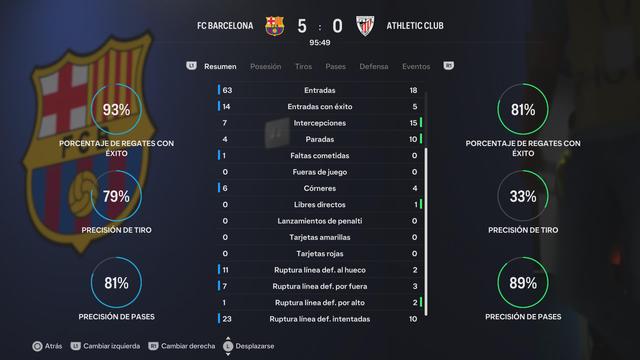Click the Atrás back label
This screenshot has height=360, width=640.
pos(53,346)
